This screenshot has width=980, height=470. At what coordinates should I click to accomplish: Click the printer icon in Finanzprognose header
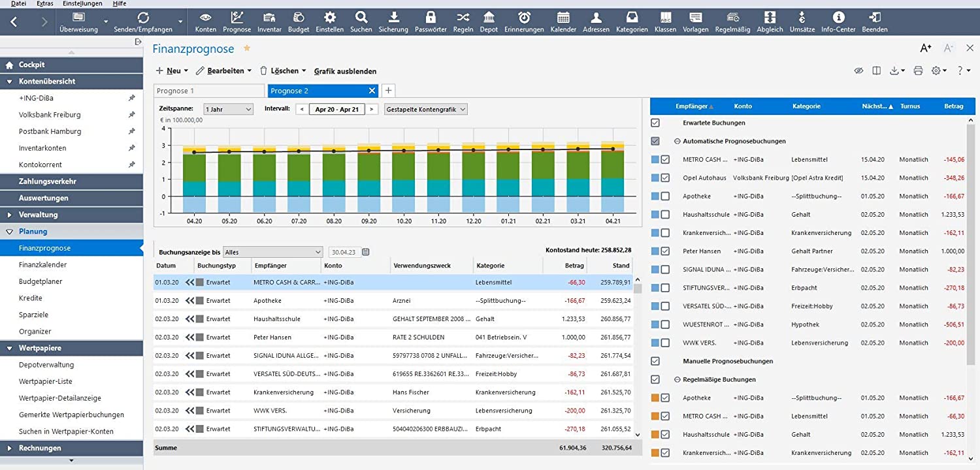pos(918,70)
